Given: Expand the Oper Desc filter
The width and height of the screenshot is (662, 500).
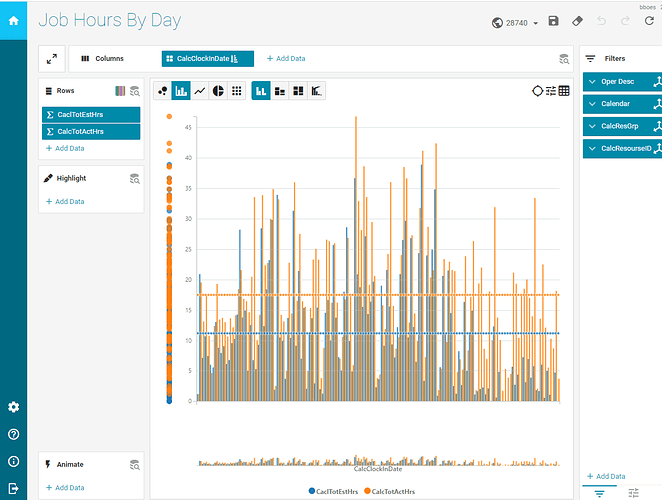Looking at the screenshot, I should [592, 82].
